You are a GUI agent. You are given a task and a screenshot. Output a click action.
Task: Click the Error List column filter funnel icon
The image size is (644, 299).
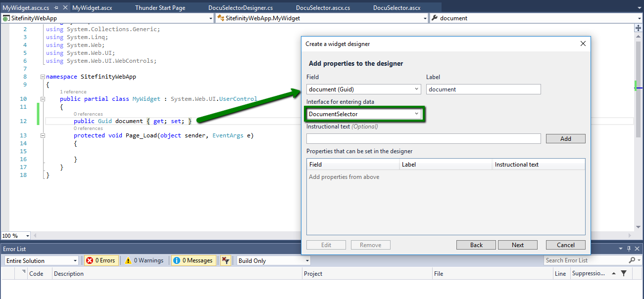[x=624, y=273]
